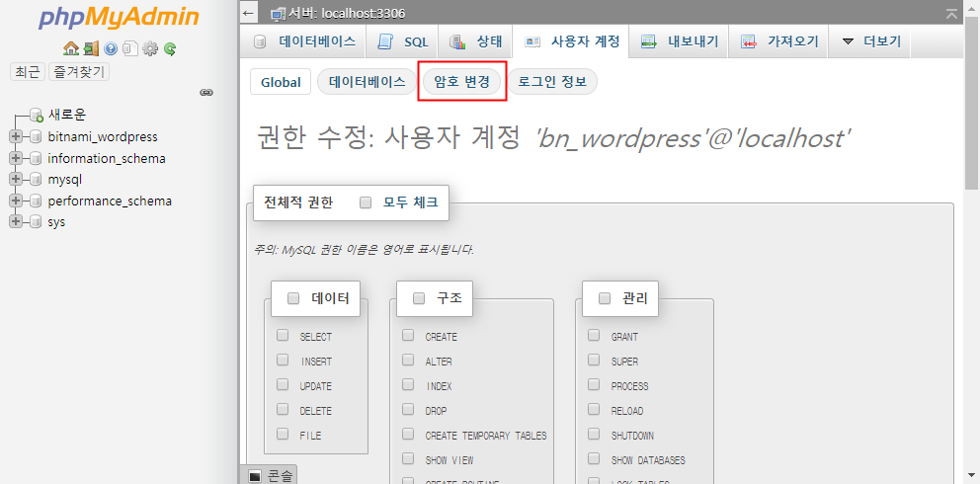Select the 데이터베이스 privileges sub-tab
The height and width of the screenshot is (484, 980).
point(367,82)
